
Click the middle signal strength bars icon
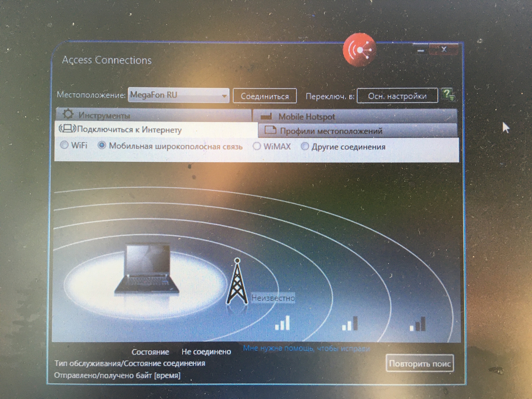[350, 324]
